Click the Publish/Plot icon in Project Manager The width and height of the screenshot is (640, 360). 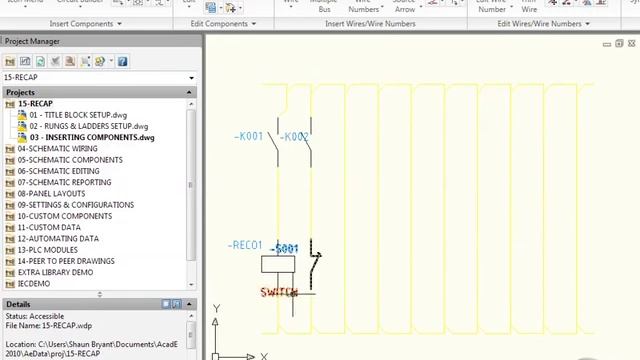click(70, 62)
